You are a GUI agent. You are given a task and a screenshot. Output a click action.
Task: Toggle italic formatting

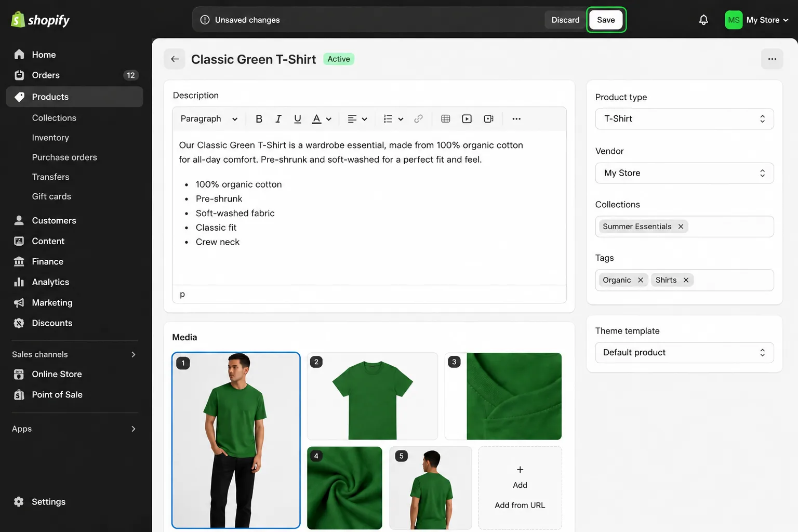coord(278,119)
